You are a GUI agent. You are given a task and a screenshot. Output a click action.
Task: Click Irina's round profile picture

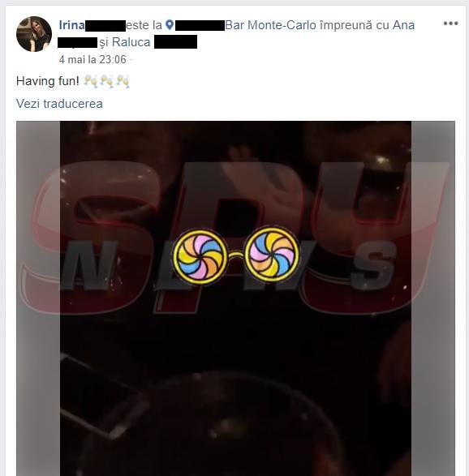(x=34, y=34)
